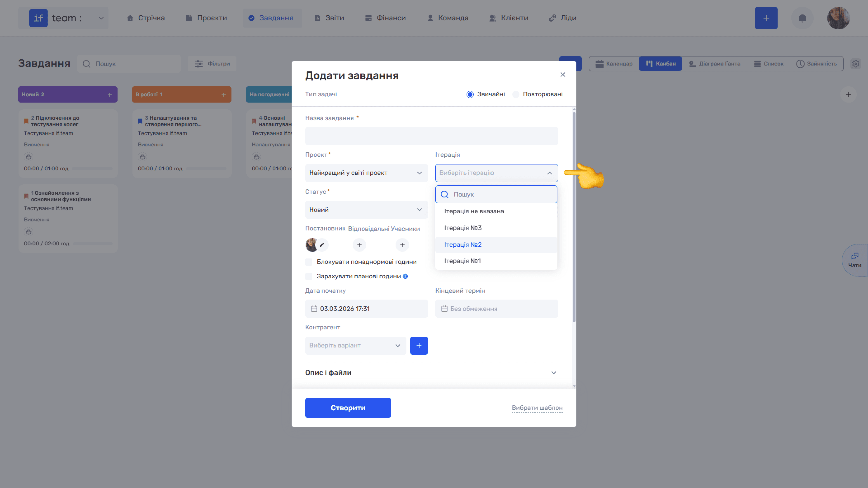The image size is (868, 488).
Task: Click the Дата початку date field
Action: coord(367,309)
